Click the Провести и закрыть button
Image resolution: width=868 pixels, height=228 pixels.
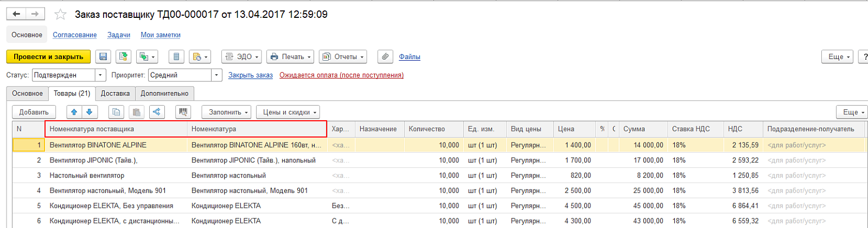tap(48, 56)
